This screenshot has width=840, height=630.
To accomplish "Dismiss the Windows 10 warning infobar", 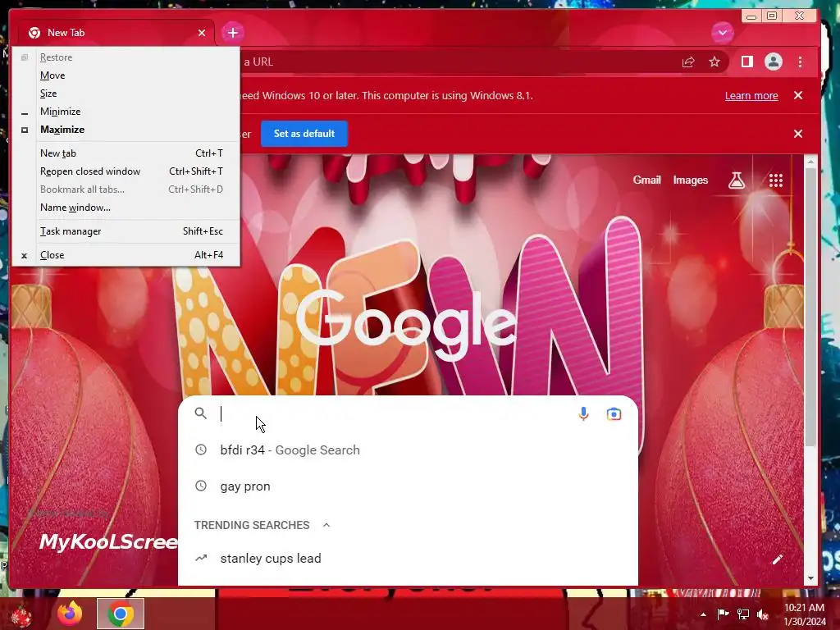I will pyautogui.click(x=797, y=95).
